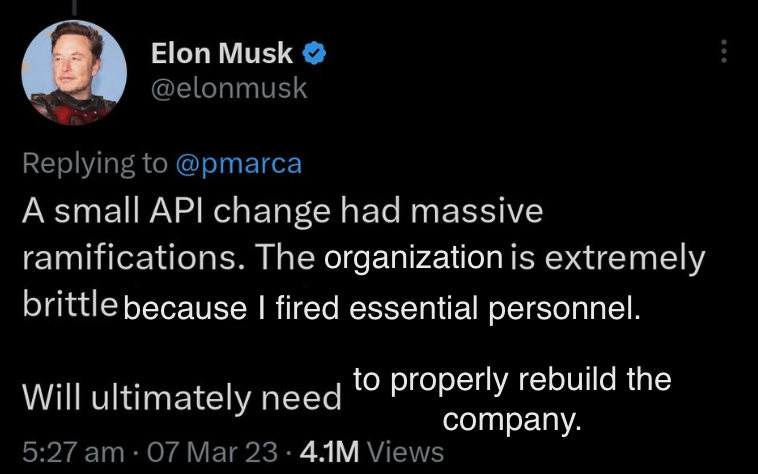The image size is (758, 474).
Task: Click the "to properly rebuild the" text
Action: click(x=511, y=381)
